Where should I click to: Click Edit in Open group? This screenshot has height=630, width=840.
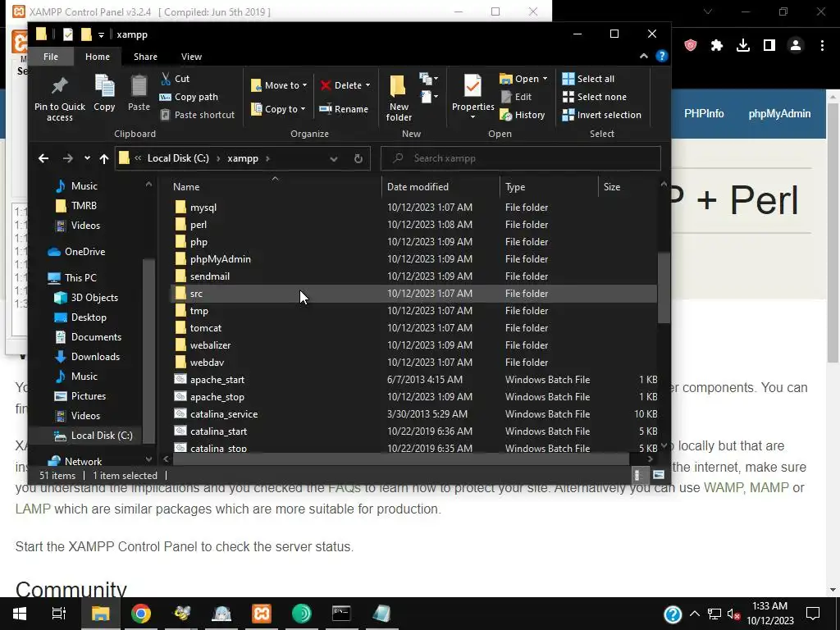click(517, 97)
